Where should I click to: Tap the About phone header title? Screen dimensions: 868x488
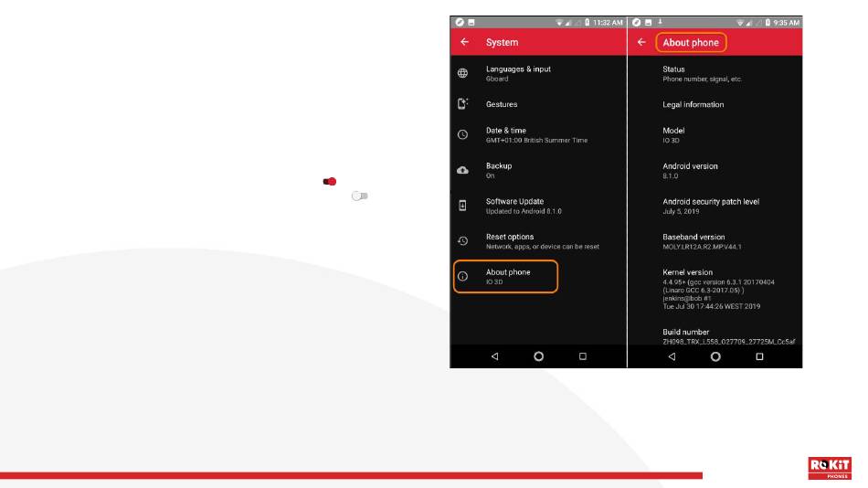[691, 42]
